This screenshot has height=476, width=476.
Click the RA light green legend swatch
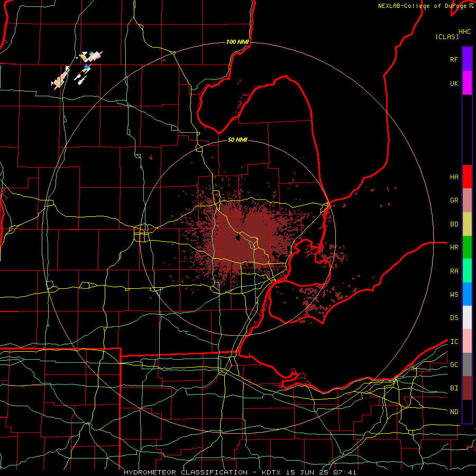[x=467, y=271]
